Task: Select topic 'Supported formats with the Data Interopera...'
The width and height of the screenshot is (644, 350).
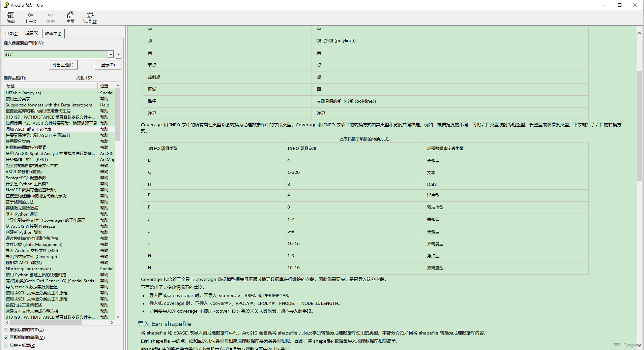Action: click(x=51, y=105)
